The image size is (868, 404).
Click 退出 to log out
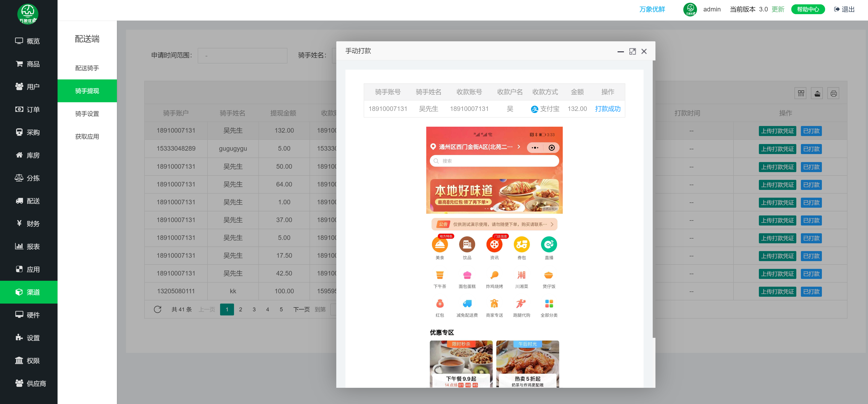click(x=844, y=9)
